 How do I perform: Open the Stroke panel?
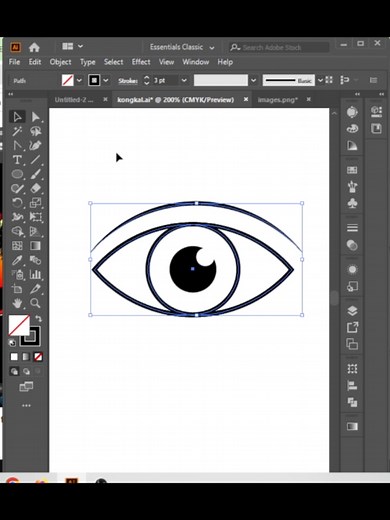click(x=352, y=228)
